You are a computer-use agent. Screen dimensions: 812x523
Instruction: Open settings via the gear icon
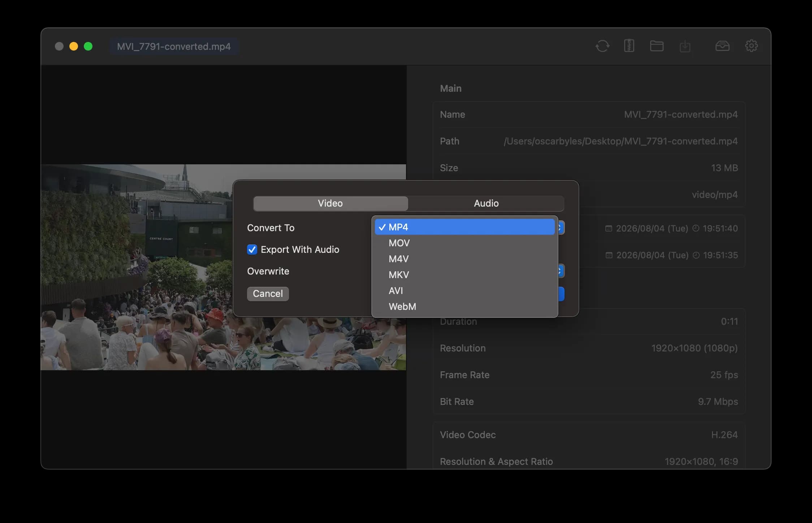[751, 46]
